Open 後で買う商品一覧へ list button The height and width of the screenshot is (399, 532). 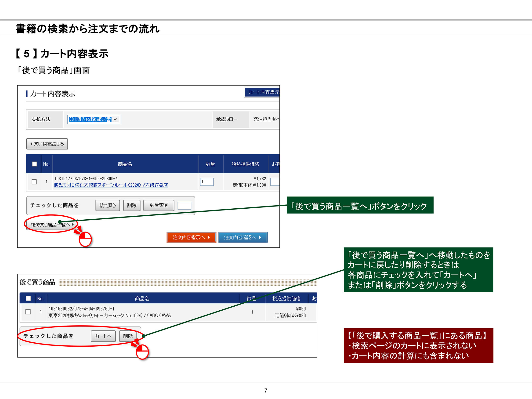point(51,225)
